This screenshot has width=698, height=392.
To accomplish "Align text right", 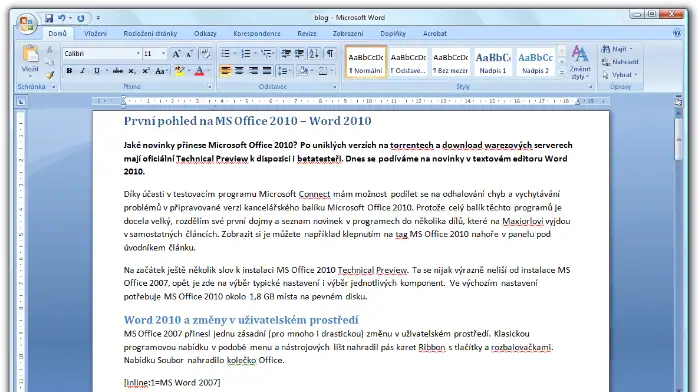I will tap(253, 71).
